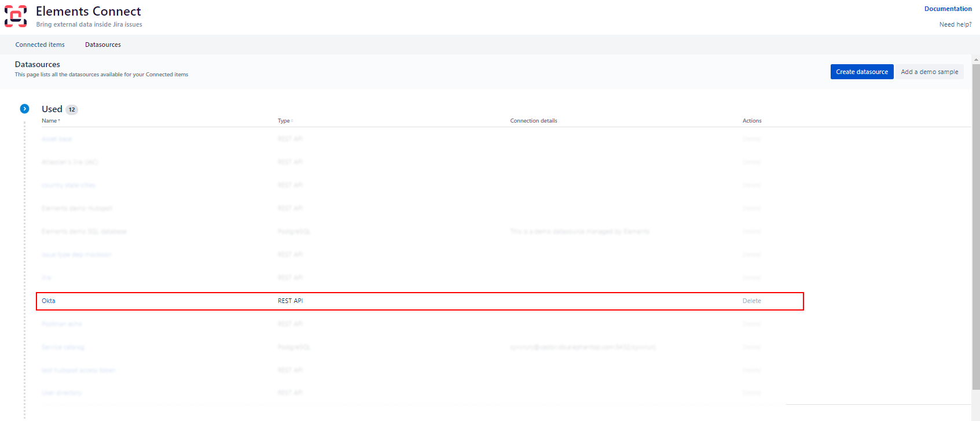The height and width of the screenshot is (421, 980).
Task: Delete the Okta datasource
Action: pos(751,301)
